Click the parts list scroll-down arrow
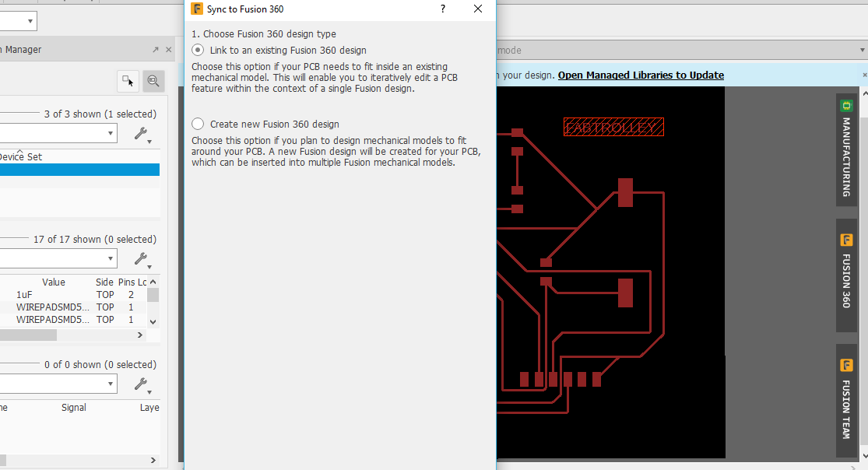The width and height of the screenshot is (868, 470). pyautogui.click(x=153, y=321)
